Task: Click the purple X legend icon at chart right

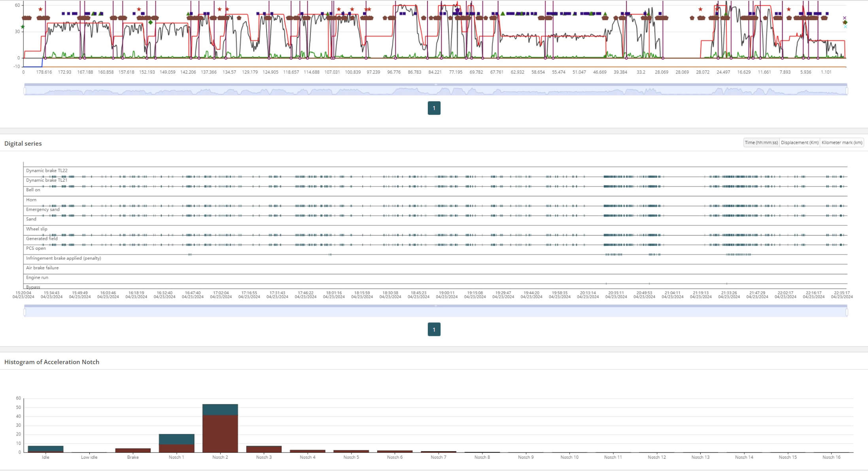Action: [845, 18]
